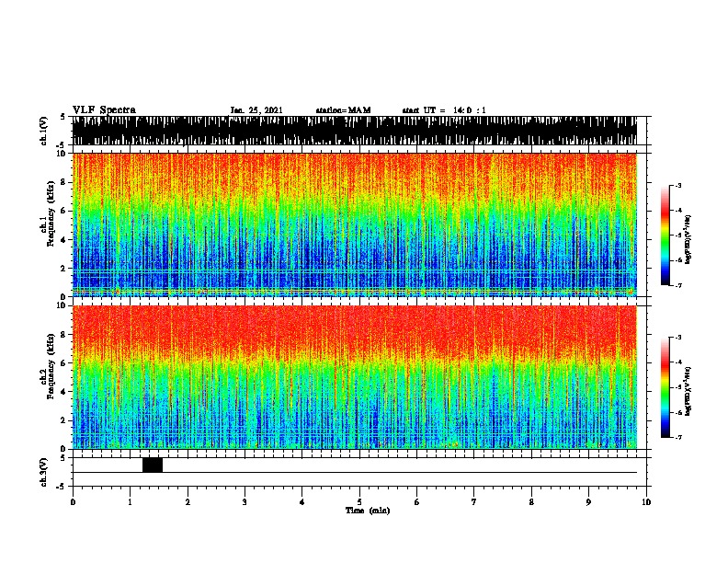Click time axis tick label "9"

click(588, 502)
